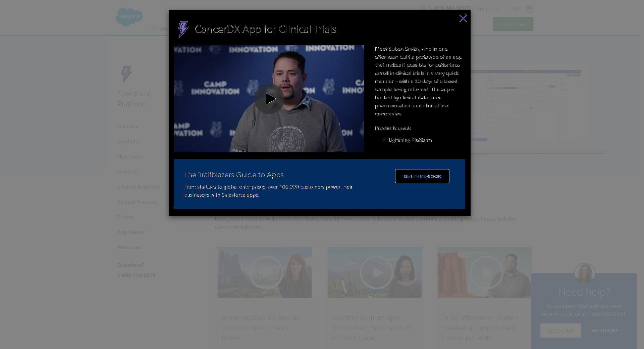Screen dimensions: 644x349
Task: Play Ruben's cancer patients app video thumbnail
Action: click(485, 272)
